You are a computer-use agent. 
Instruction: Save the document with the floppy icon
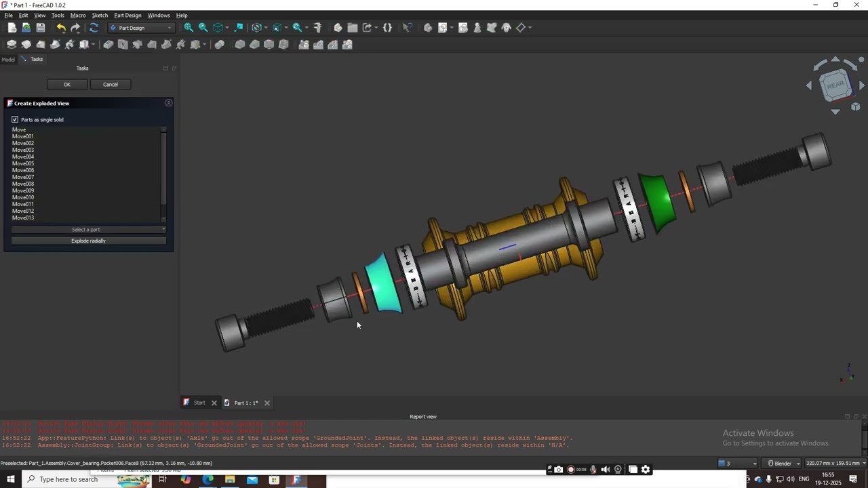[41, 28]
